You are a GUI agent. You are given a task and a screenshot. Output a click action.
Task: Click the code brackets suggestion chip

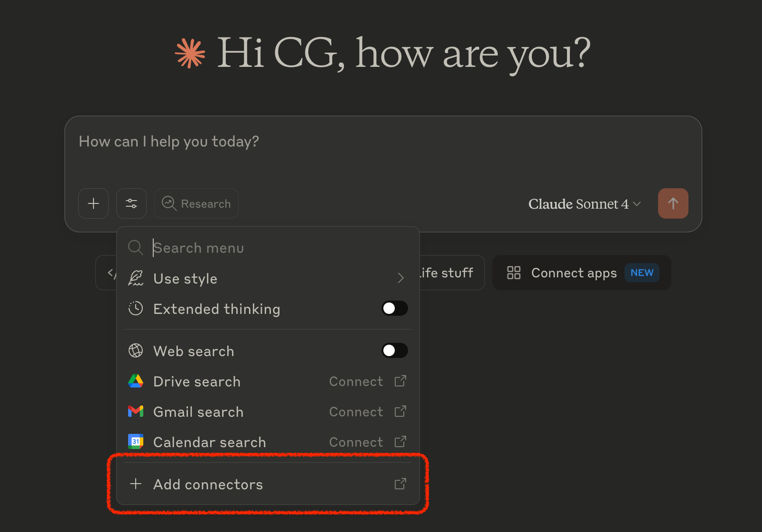pyautogui.click(x=106, y=273)
